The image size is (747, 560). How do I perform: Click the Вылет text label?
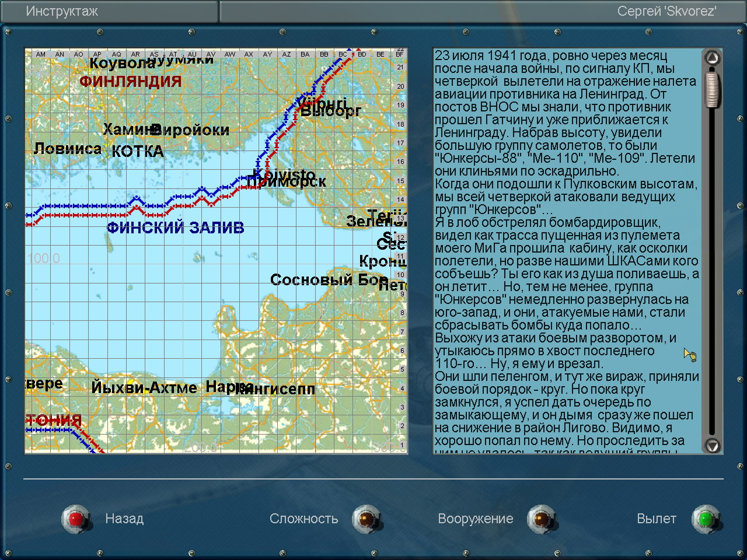point(657,519)
